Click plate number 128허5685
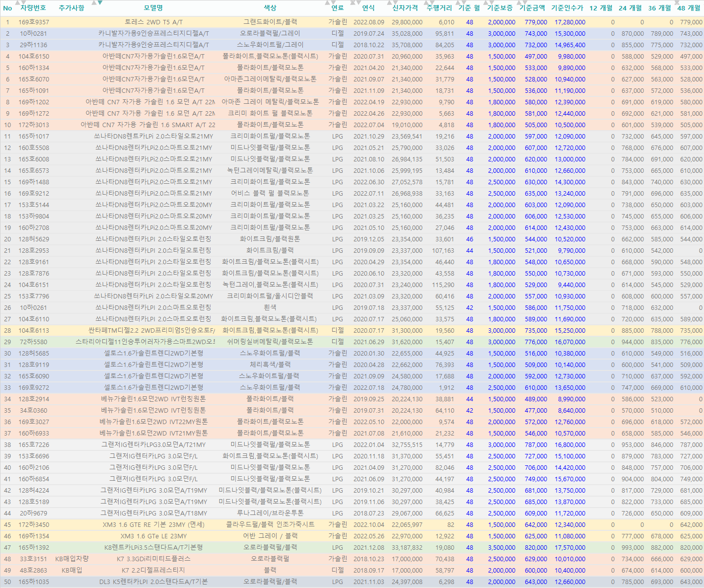Screen dimensions: 704x588 (x=34, y=354)
